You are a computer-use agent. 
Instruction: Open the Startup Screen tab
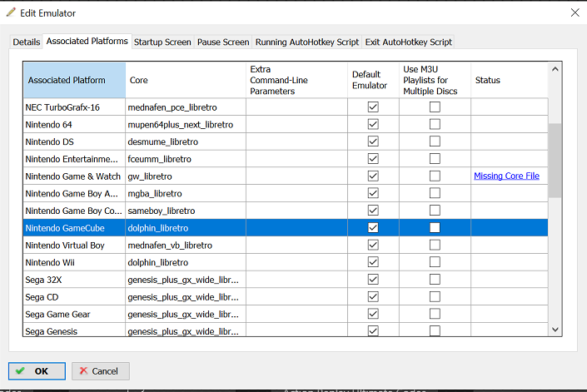(162, 42)
